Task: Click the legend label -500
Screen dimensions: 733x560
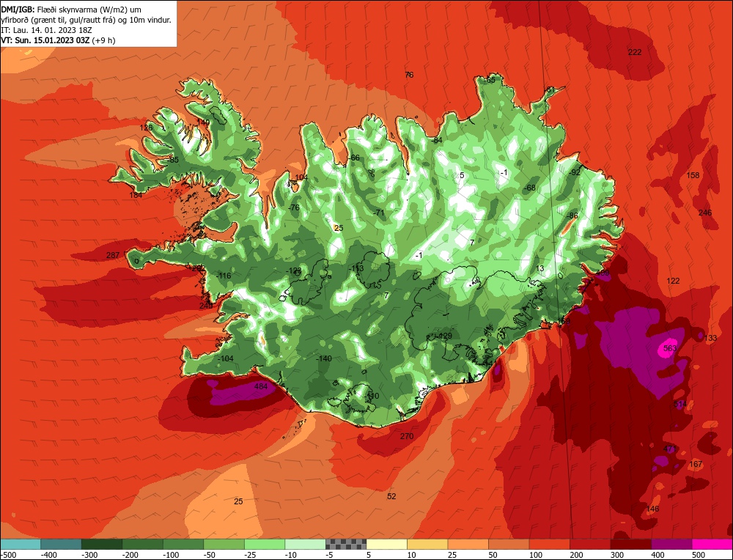Action: 9,556
